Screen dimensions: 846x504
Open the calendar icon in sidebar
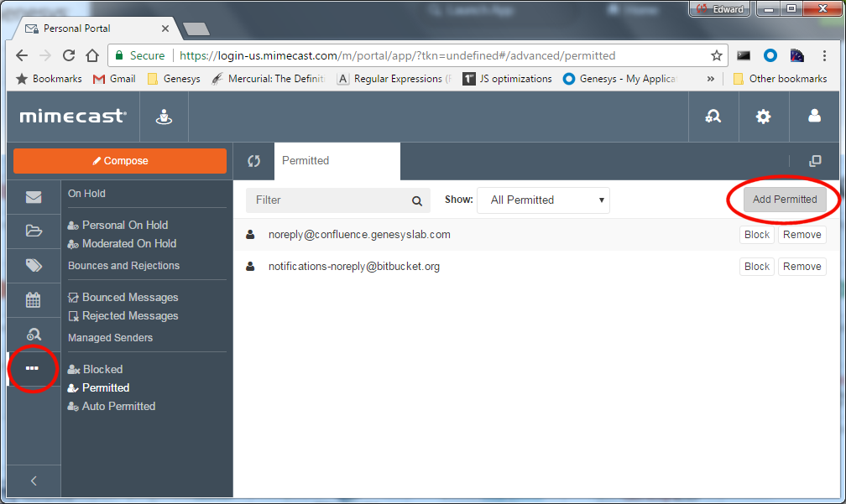(x=34, y=299)
